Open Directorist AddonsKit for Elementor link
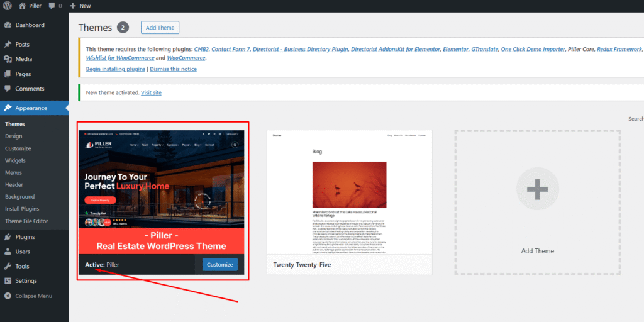Image resolution: width=644 pixels, height=322 pixels. coord(396,49)
